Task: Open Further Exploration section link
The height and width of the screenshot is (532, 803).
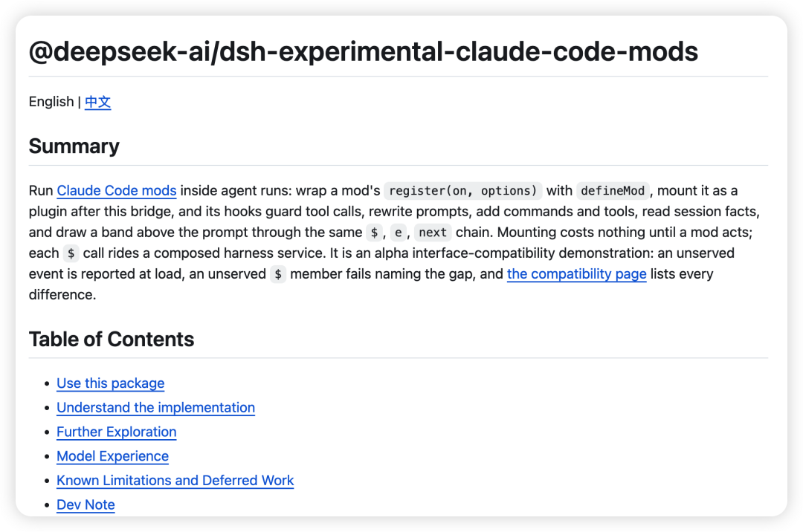Action: point(116,432)
